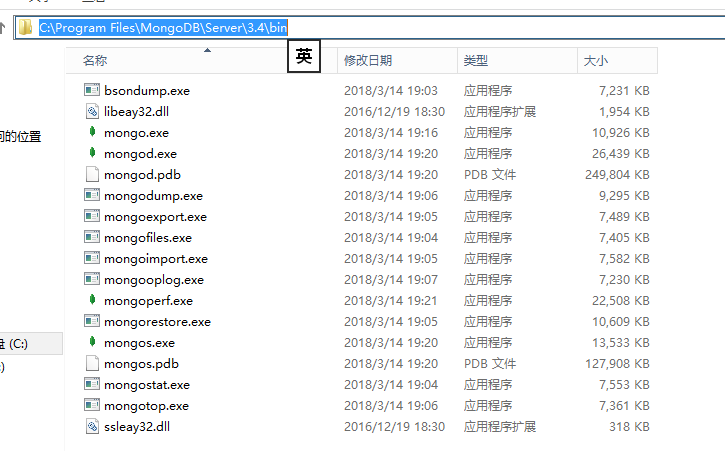Click the mongostat.exe file icon
725x451 pixels.
point(92,384)
